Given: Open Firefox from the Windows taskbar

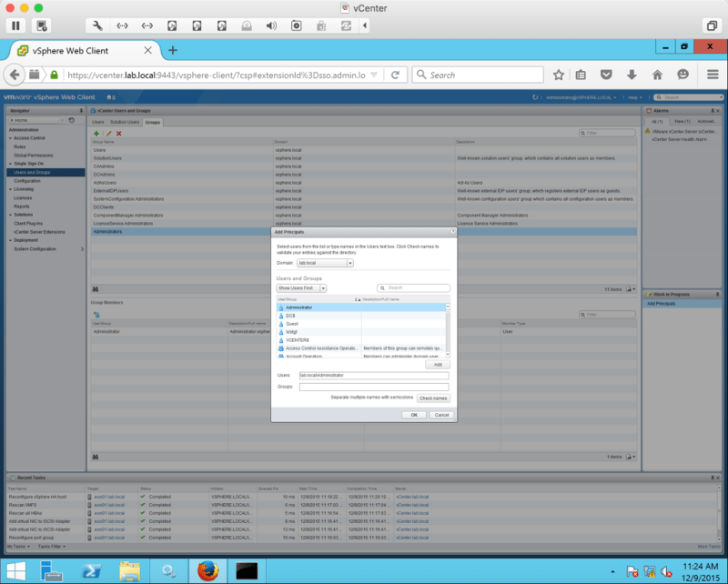Looking at the screenshot, I should (x=208, y=569).
